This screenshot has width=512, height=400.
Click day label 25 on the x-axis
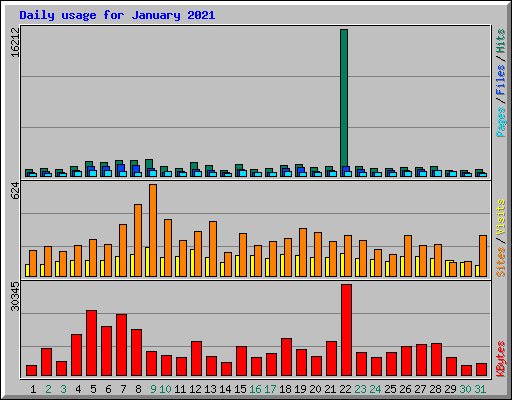click(x=390, y=389)
